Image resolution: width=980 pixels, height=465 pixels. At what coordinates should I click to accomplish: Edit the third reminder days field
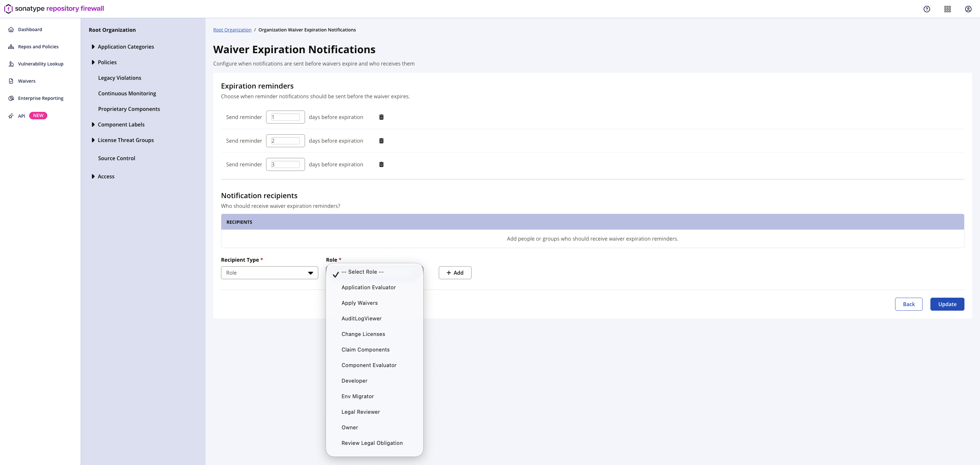coord(285,164)
